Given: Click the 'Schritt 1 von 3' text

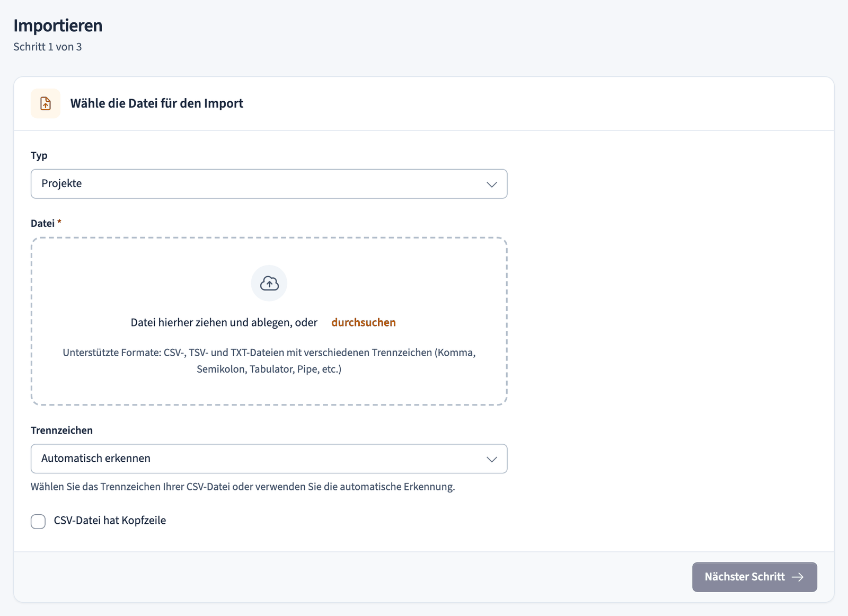Looking at the screenshot, I should (x=48, y=47).
